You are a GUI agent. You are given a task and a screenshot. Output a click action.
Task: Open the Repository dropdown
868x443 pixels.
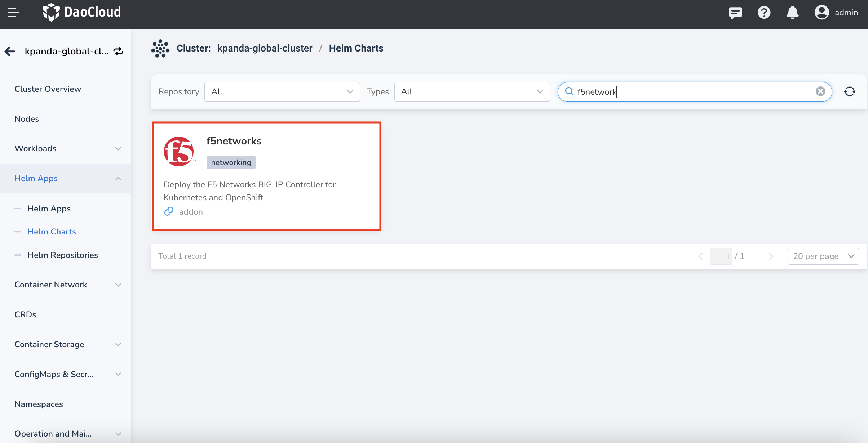(x=282, y=92)
